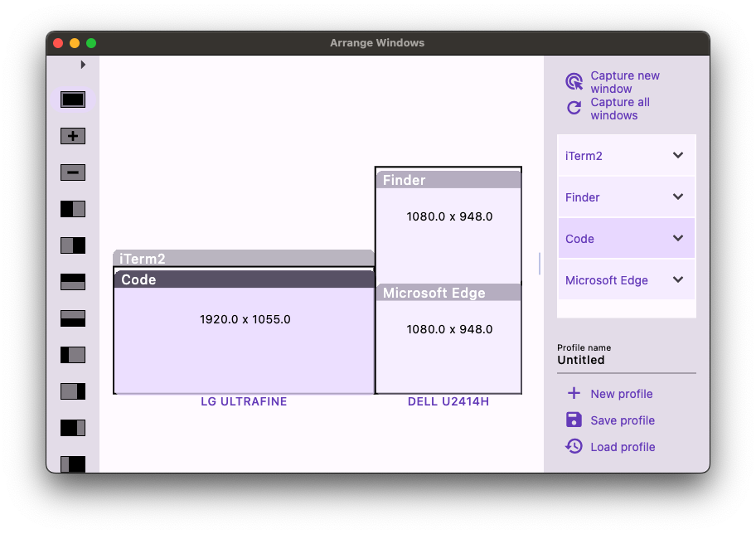The width and height of the screenshot is (756, 534).
Task: Expand the Code row chevron
Action: [678, 238]
